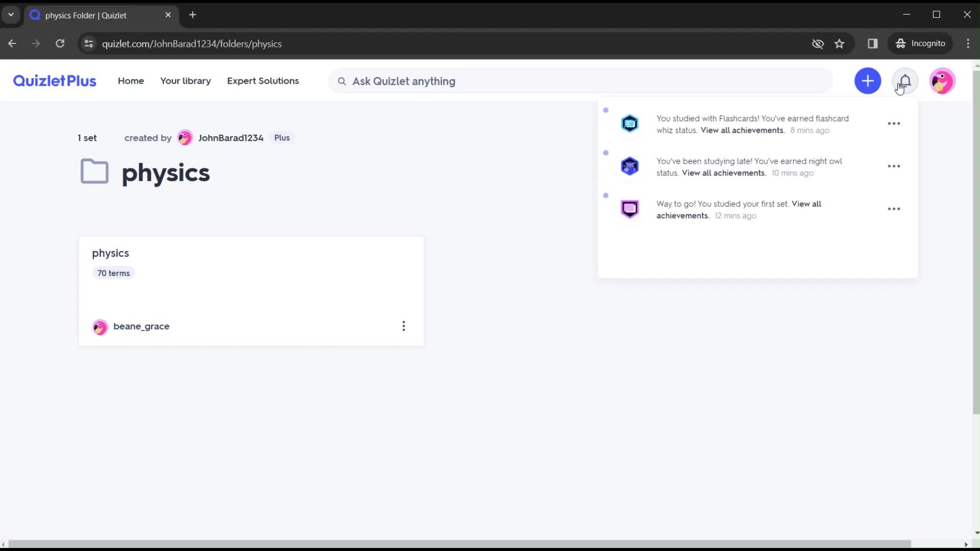Click the bookmark/star page icon
The image size is (980, 551).
point(839,43)
